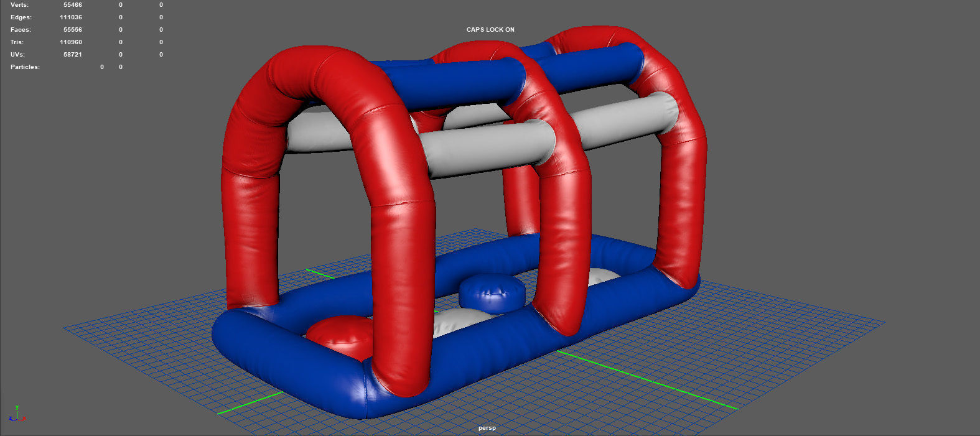Select the "Verts:" HUD label
The image size is (980, 436).
[x=19, y=4]
